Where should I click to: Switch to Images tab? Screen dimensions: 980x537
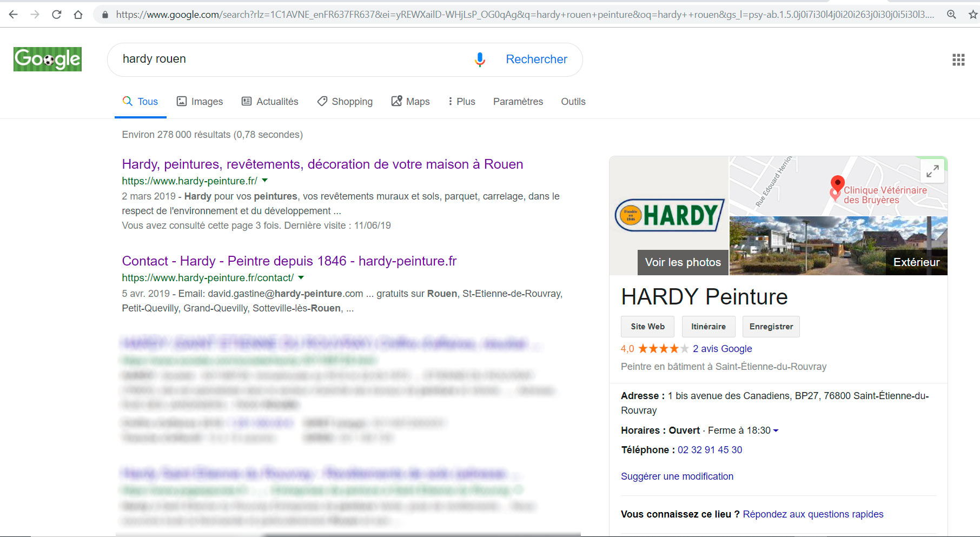(200, 102)
